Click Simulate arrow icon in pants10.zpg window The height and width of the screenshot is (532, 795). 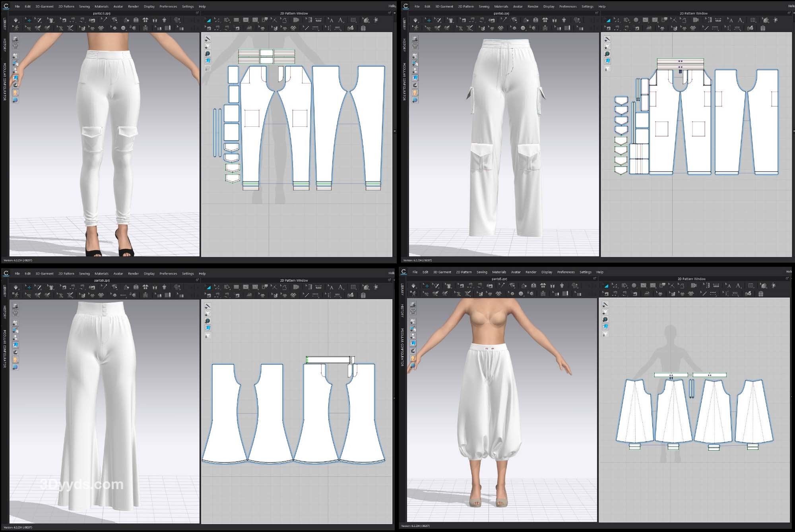[x=16, y=20]
